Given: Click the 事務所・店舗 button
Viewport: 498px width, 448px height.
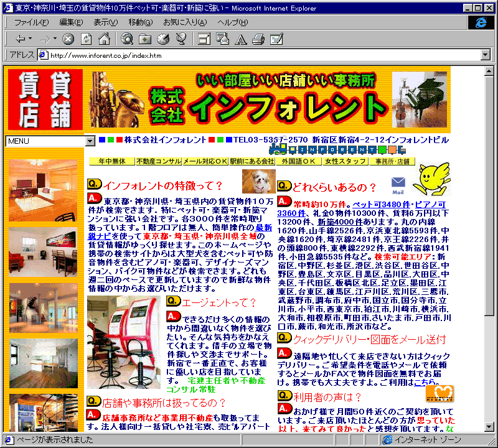Looking at the screenshot, I should [392, 161].
